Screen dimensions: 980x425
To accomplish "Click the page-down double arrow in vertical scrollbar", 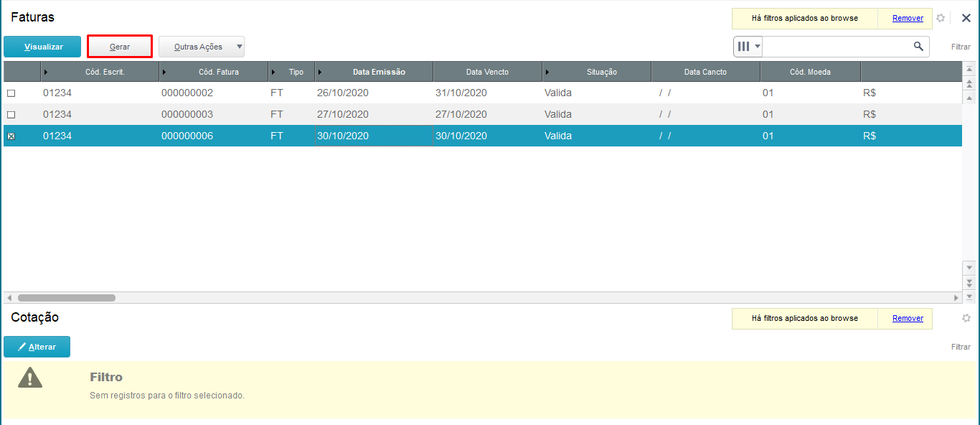I will point(969,282).
